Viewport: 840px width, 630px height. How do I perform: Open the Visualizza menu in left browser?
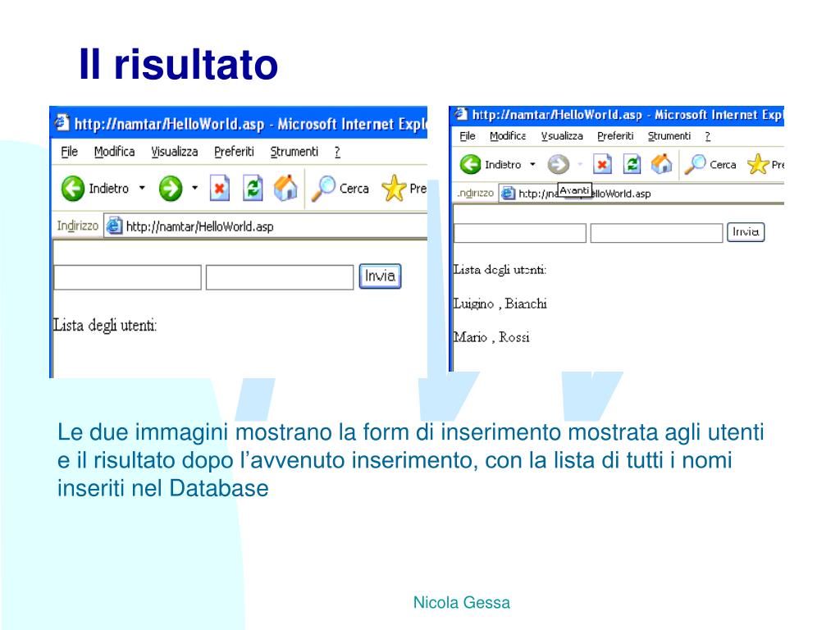pos(174,152)
